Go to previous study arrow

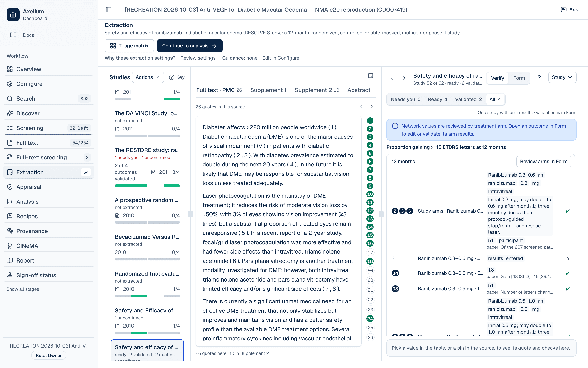pos(392,78)
